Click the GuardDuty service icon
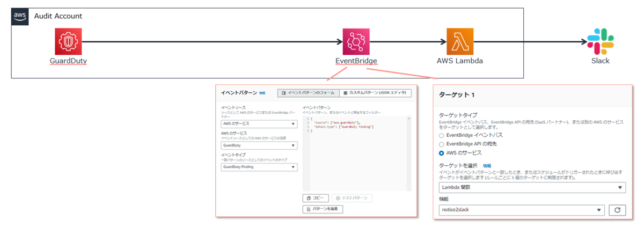644x228 pixels. pyautogui.click(x=68, y=42)
